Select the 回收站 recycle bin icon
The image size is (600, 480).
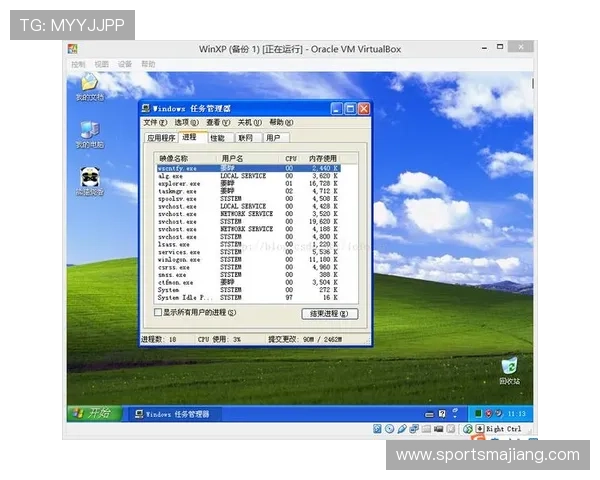coord(510,371)
